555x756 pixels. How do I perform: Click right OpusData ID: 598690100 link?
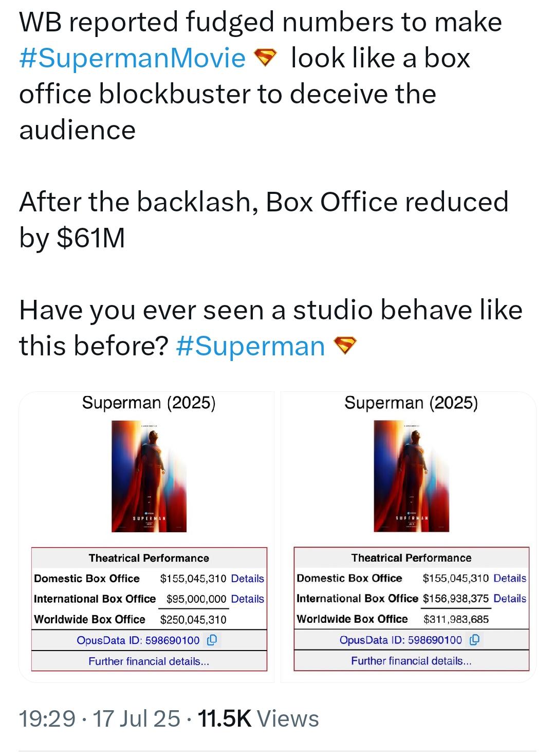pos(401,640)
